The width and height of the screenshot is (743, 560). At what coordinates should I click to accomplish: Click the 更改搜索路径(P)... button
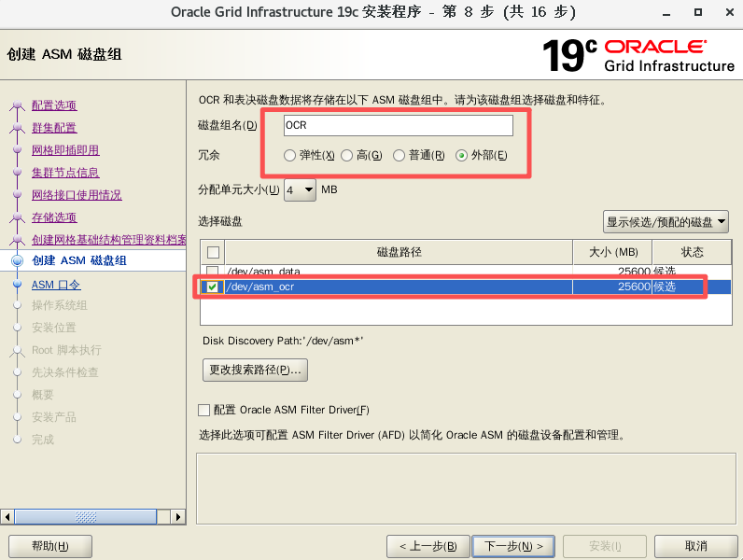[255, 370]
